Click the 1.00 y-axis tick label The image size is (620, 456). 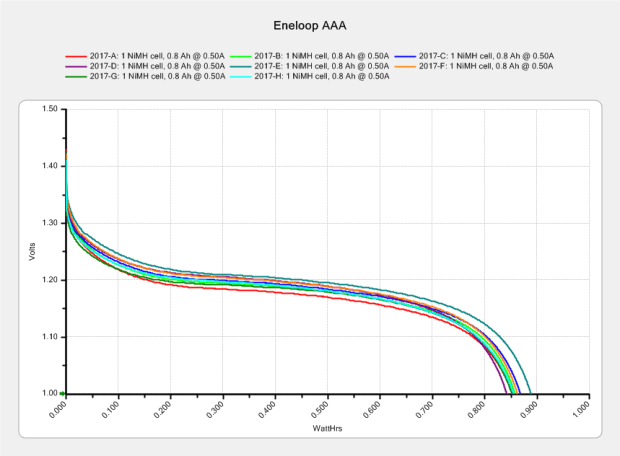click(50, 393)
